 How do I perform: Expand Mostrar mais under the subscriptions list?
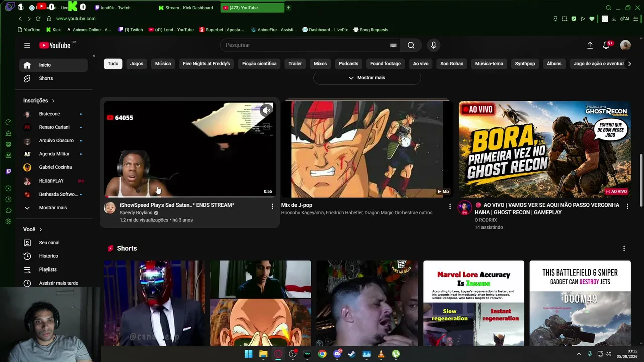(x=53, y=208)
